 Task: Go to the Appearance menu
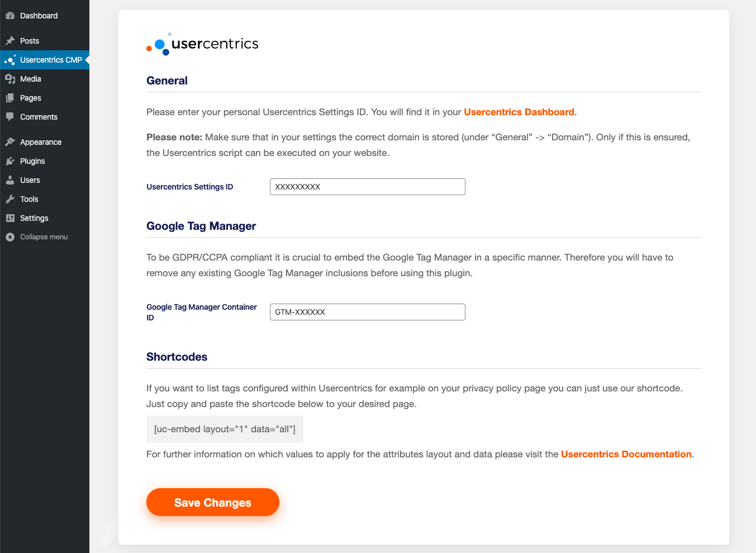click(x=41, y=142)
